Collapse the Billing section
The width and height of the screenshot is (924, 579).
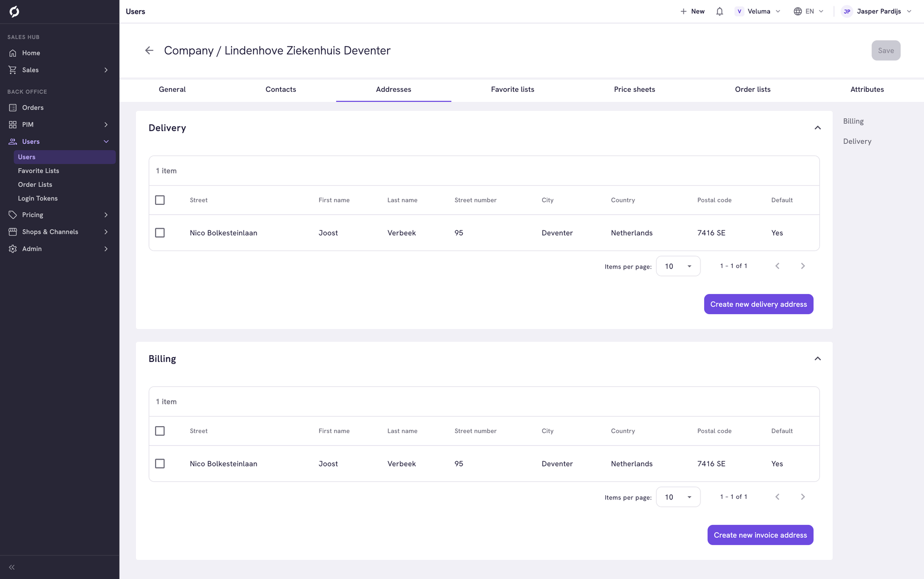818,359
